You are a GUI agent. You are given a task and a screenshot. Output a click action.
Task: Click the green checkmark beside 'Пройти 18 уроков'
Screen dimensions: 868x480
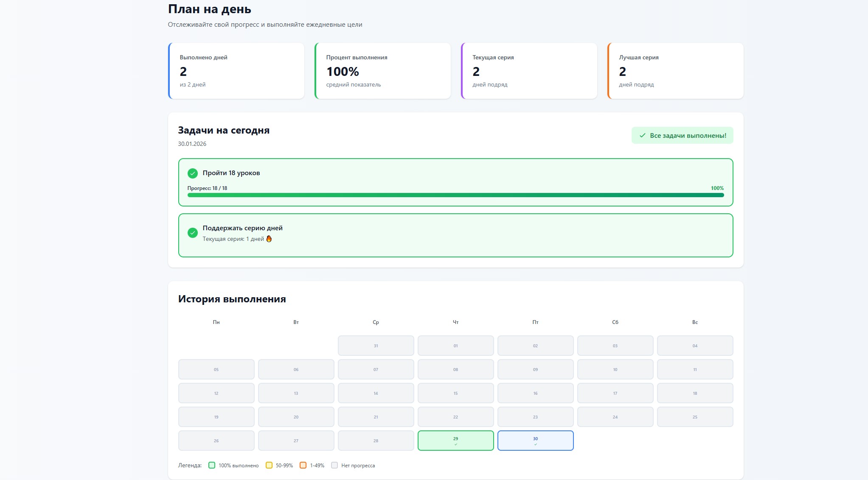coord(193,173)
